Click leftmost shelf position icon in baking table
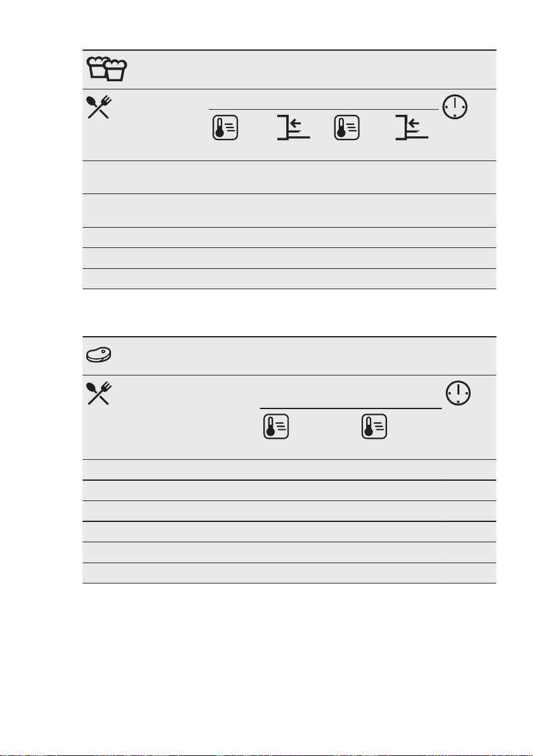Viewport: 533px width, 756px height. click(293, 127)
